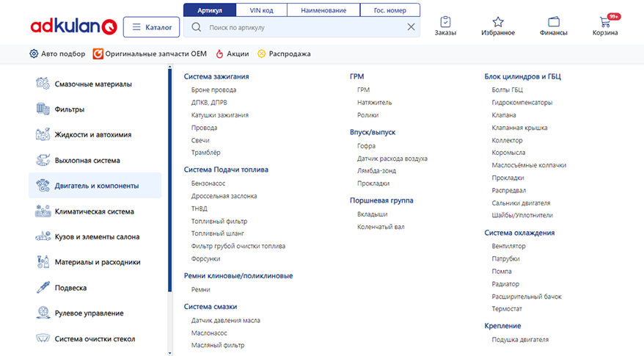Open the Распродажа sale section
The height and width of the screenshot is (356, 644).
(284, 54)
